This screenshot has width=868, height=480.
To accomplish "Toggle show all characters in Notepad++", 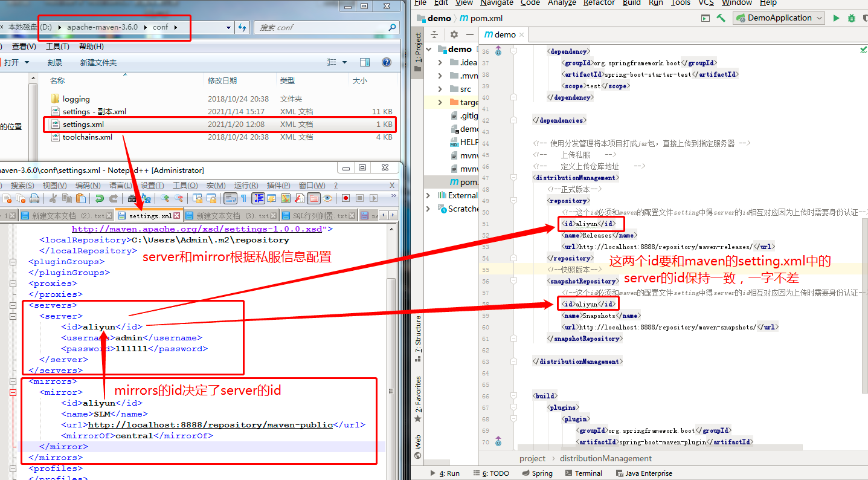I will click(244, 199).
